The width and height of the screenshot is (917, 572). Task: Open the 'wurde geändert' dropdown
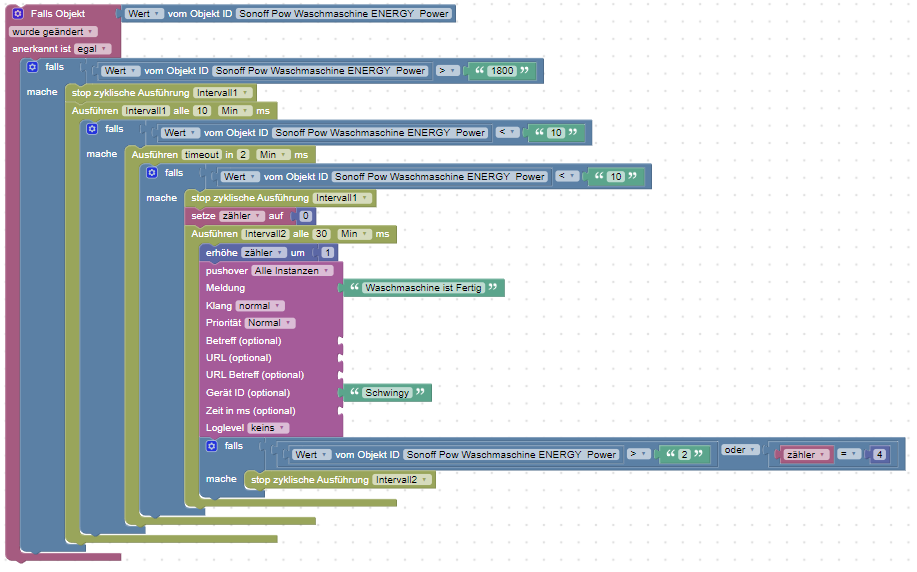point(53,32)
